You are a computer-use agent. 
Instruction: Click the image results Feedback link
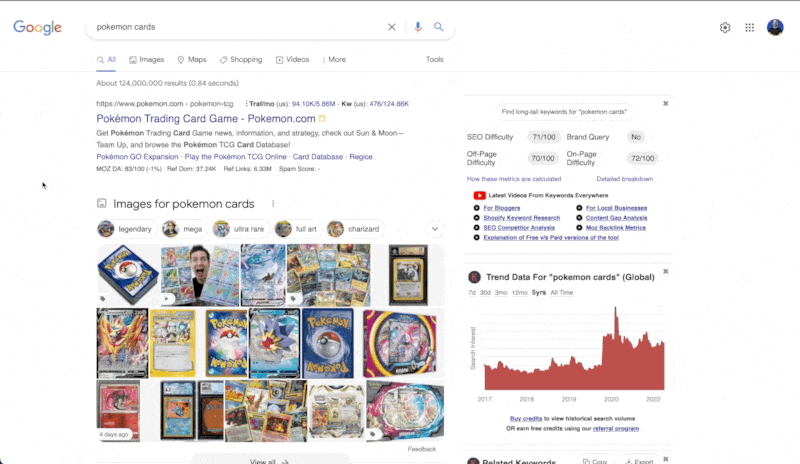422,449
